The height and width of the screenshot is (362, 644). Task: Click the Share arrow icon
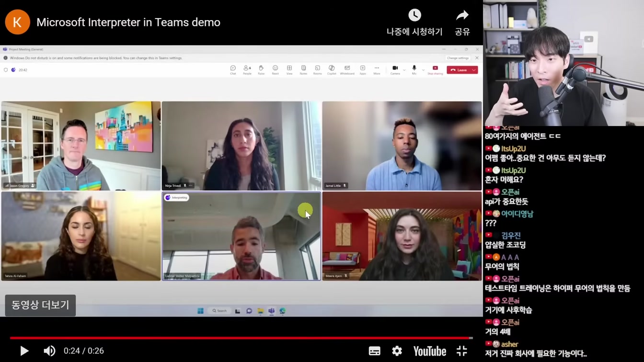(x=462, y=15)
